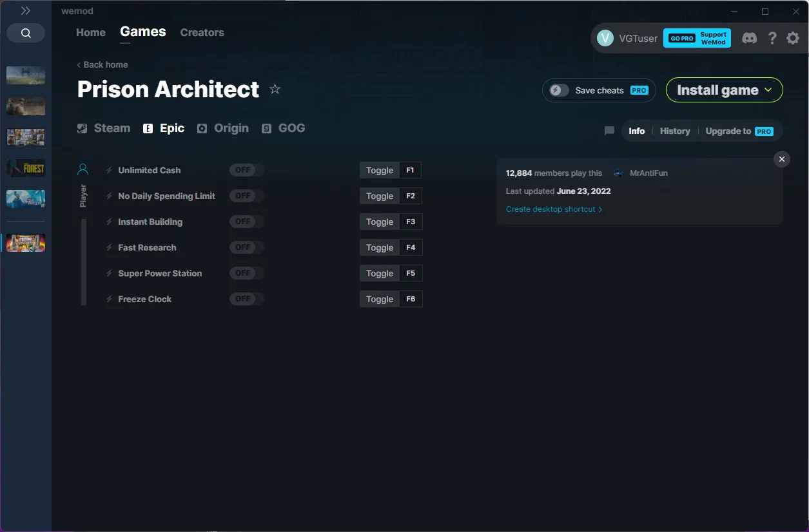Viewport: 809px width, 532px height.
Task: Open the GTA game thumbnail in sidebar
Action: (x=26, y=137)
